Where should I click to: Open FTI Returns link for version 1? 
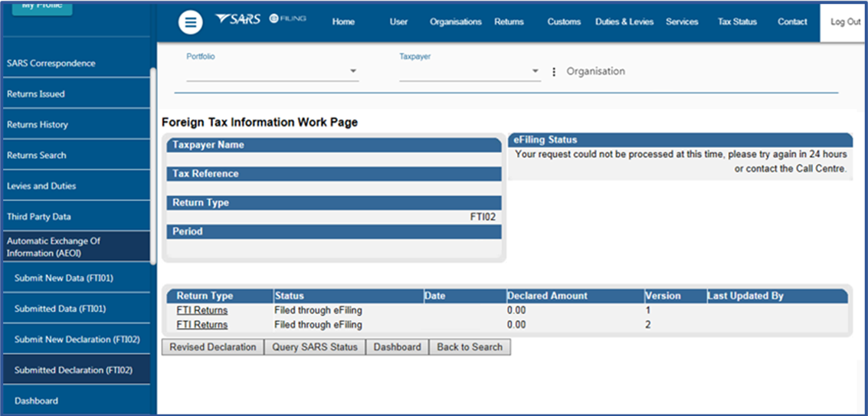(x=201, y=310)
